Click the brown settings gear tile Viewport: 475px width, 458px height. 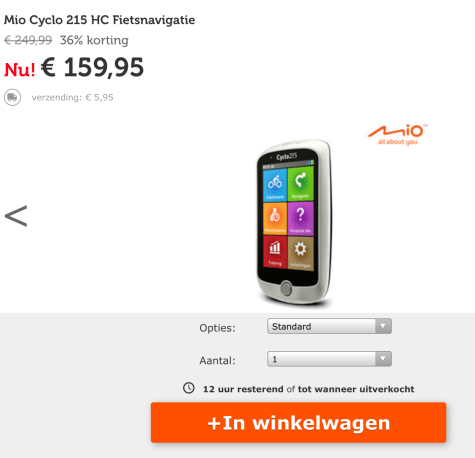pyautogui.click(x=301, y=253)
